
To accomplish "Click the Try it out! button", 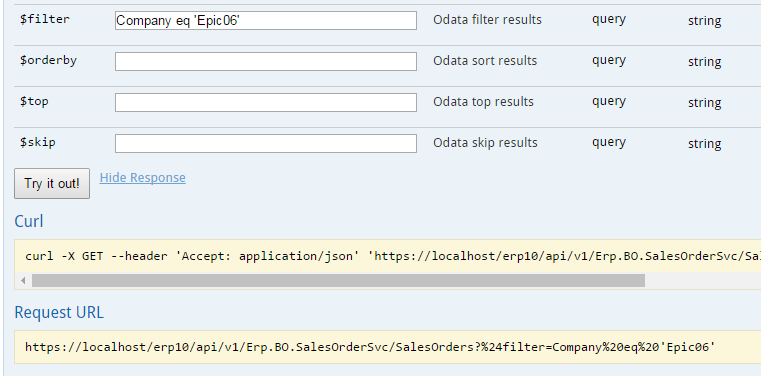I will point(52,183).
